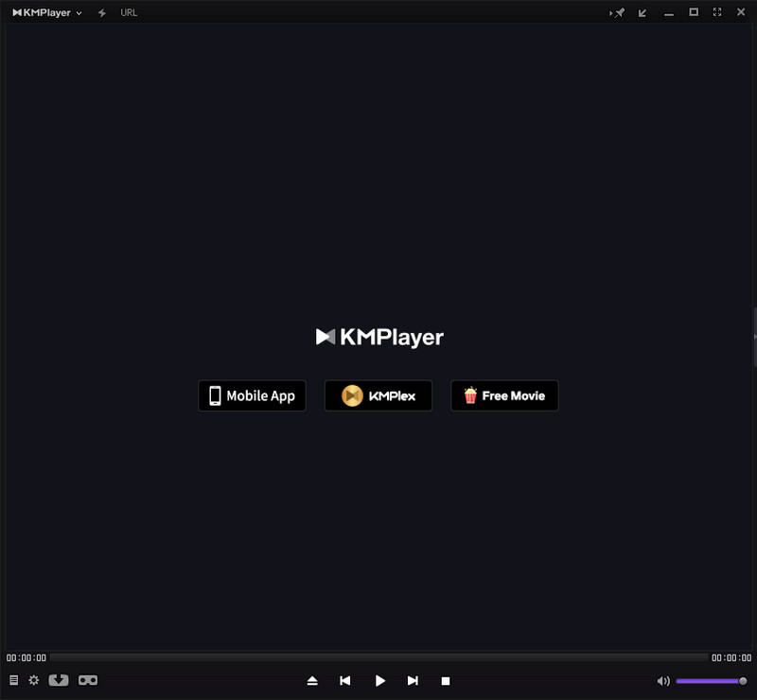Click the elapsed time 00:00:00 display on the left

point(26,657)
